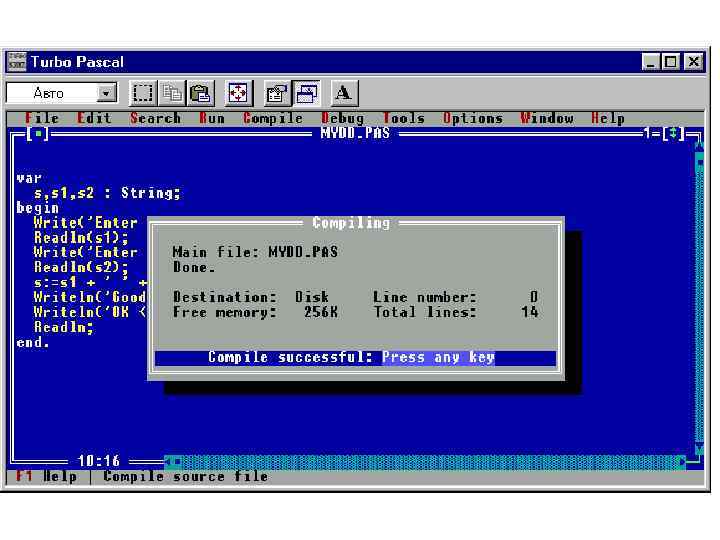Image resolution: width=720 pixels, height=540 pixels.
Task: Click the 'Readln(s2);' code line
Action: (x=81, y=267)
